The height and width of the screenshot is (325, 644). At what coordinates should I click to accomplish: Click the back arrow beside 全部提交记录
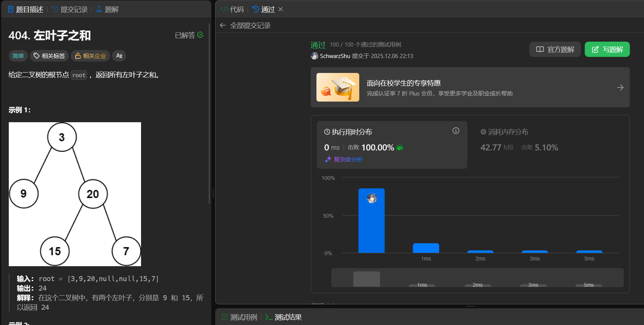[x=223, y=25]
